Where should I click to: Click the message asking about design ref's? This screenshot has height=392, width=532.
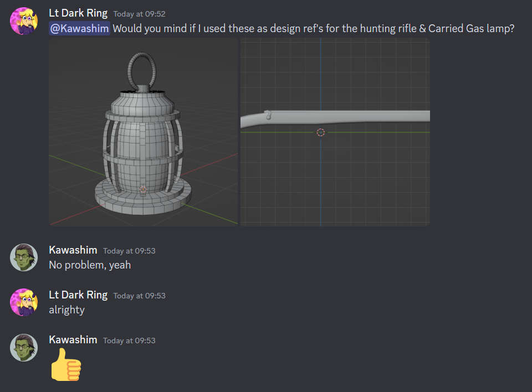(x=314, y=28)
